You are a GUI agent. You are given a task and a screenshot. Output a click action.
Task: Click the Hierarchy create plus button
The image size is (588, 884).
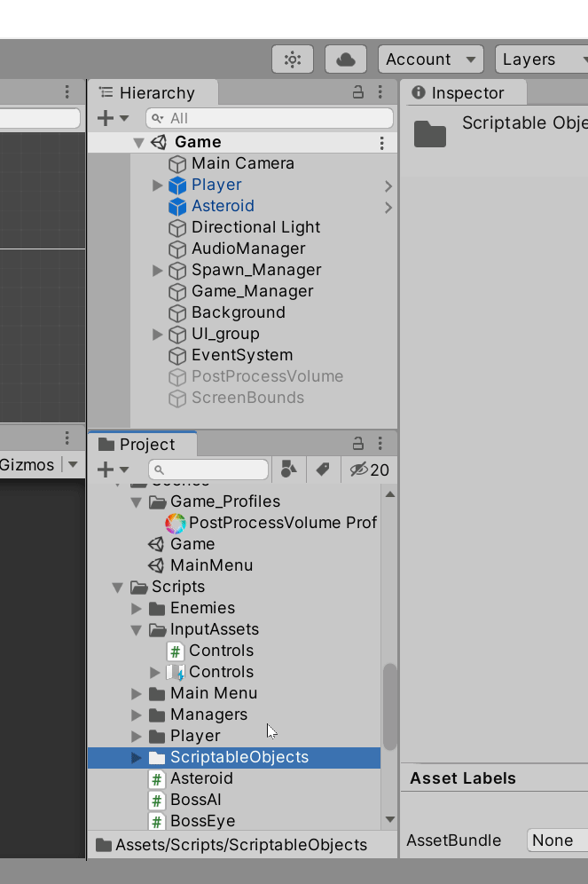tap(106, 118)
